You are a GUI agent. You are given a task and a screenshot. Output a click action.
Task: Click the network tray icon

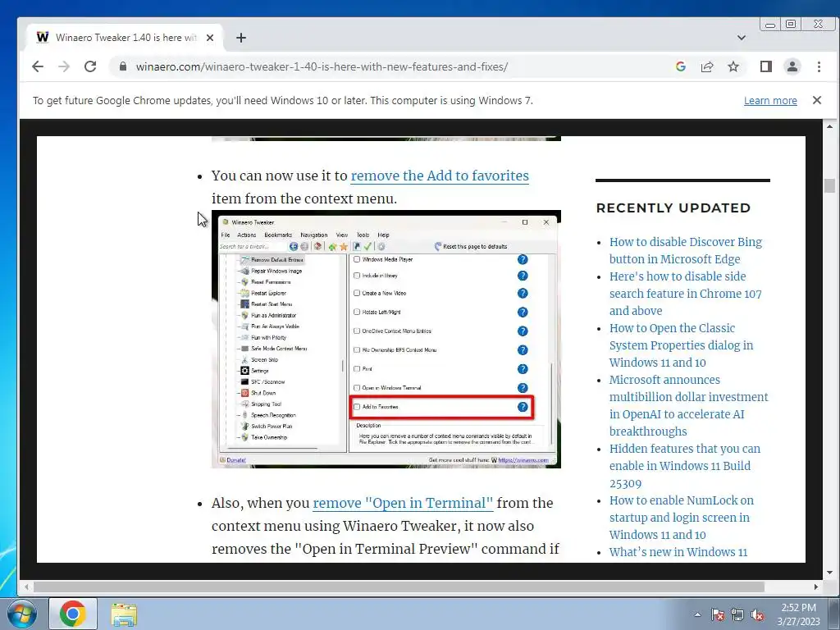point(737,615)
